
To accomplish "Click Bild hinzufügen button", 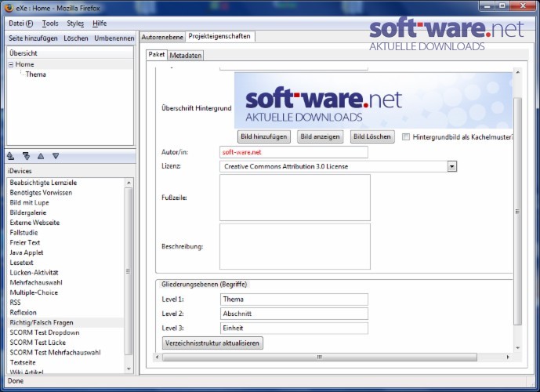I will click(264, 136).
